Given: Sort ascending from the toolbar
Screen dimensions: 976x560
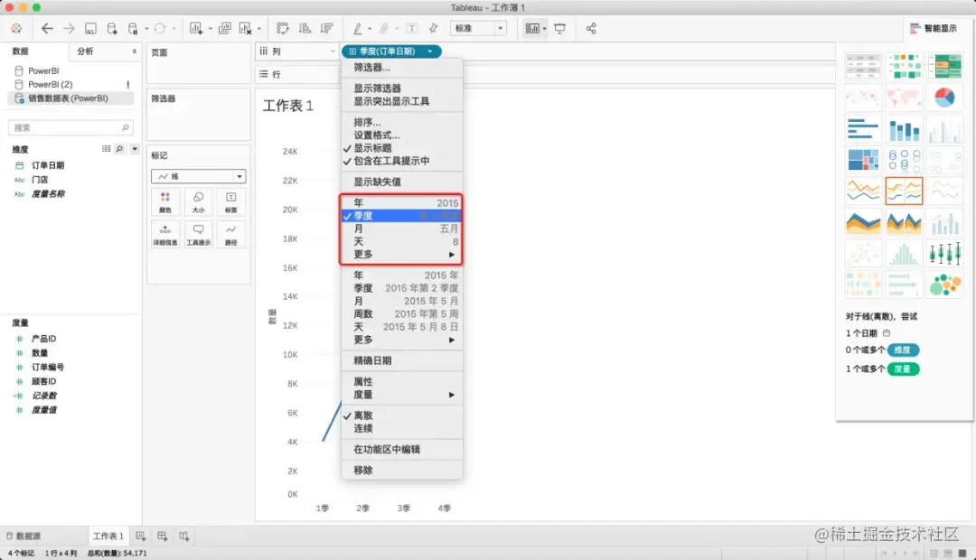Looking at the screenshot, I should point(305,28).
